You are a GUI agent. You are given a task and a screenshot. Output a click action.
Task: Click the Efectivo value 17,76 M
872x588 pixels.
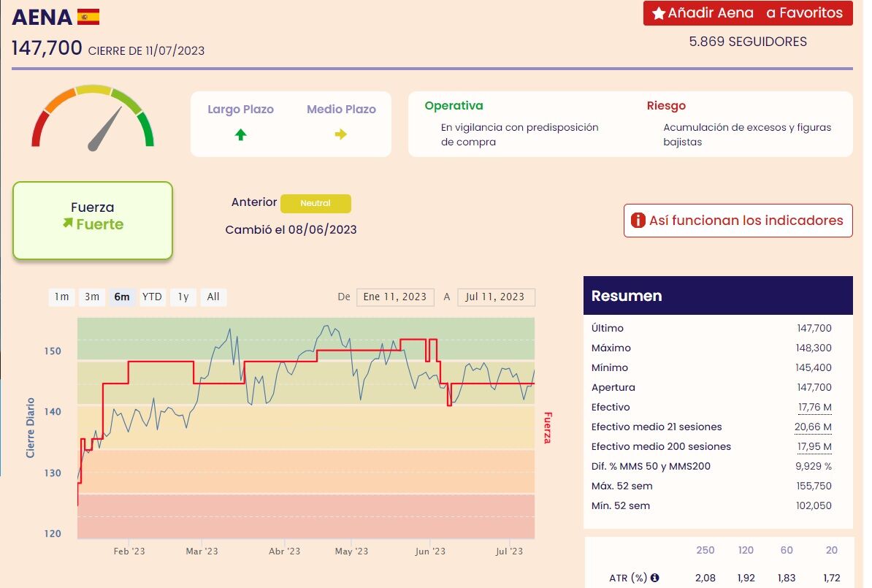815,407
